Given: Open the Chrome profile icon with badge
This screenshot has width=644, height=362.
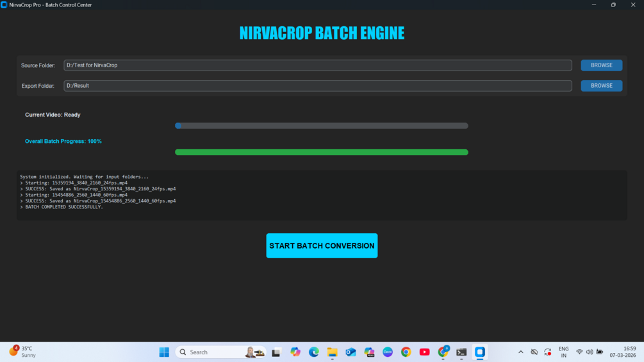Looking at the screenshot, I should click(x=443, y=352).
